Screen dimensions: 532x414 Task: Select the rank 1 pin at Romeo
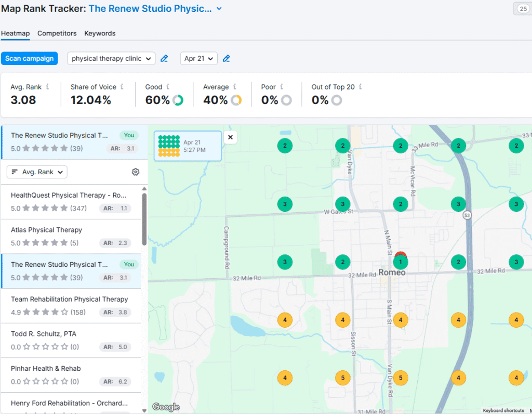pyautogui.click(x=401, y=262)
